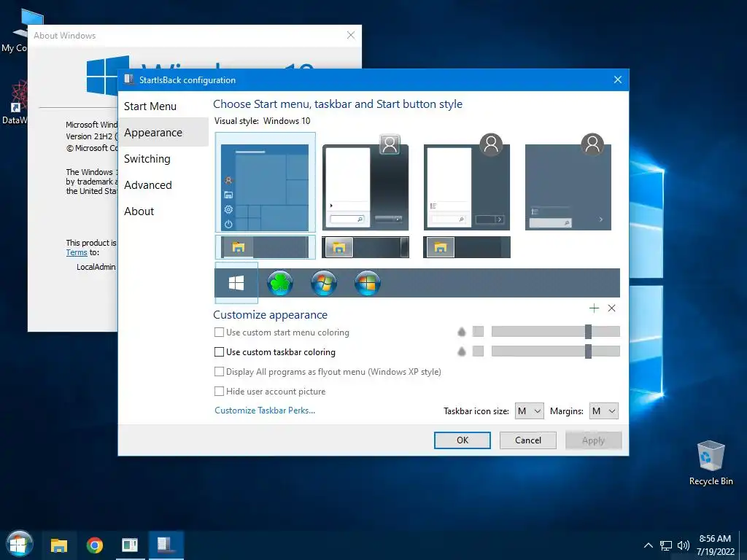Open Customize Taskbar Perks link
This screenshot has width=747, height=560.
265,410
